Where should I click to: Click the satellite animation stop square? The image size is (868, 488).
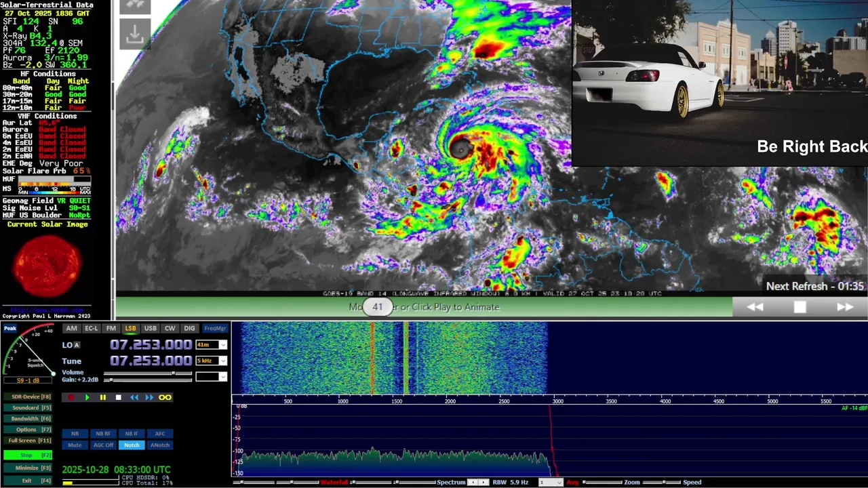click(800, 307)
